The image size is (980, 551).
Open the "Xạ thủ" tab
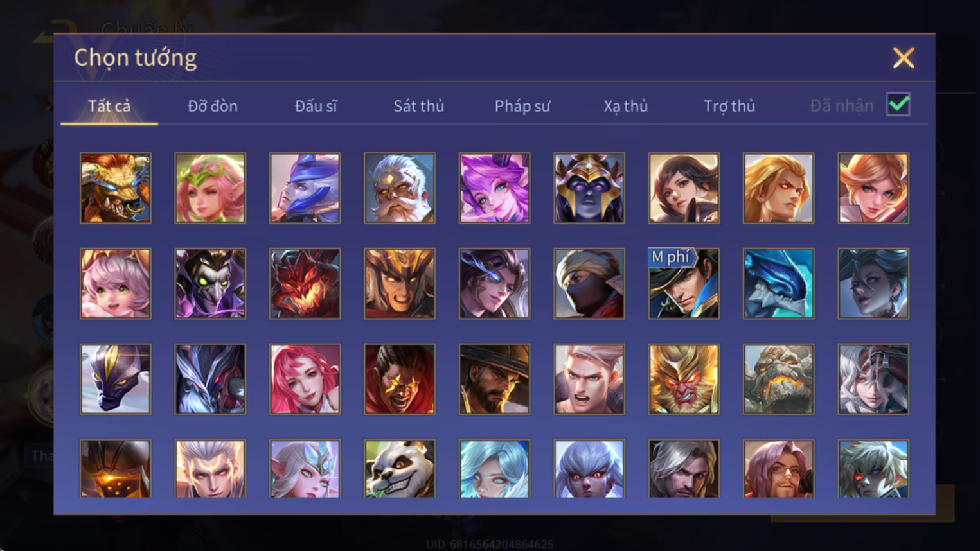626,106
